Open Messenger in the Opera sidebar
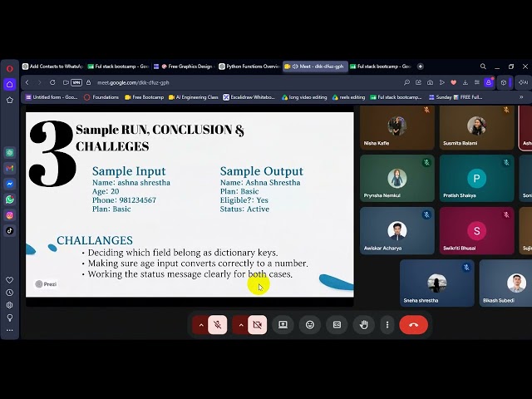The height and width of the screenshot is (399, 532). click(9, 184)
